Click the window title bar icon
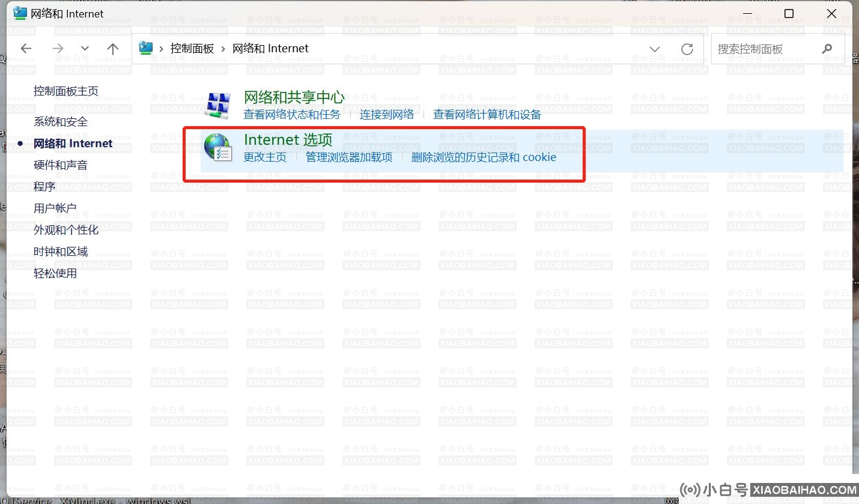The image size is (859, 504). [20, 13]
